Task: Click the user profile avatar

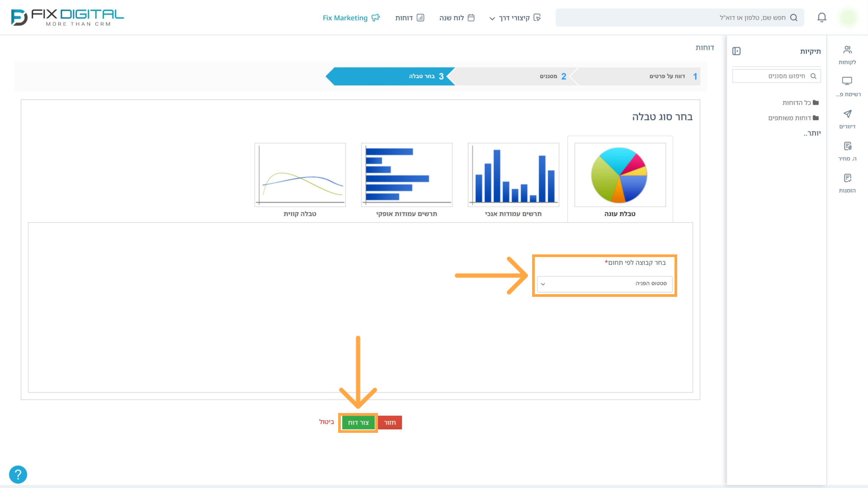Action: (x=848, y=18)
